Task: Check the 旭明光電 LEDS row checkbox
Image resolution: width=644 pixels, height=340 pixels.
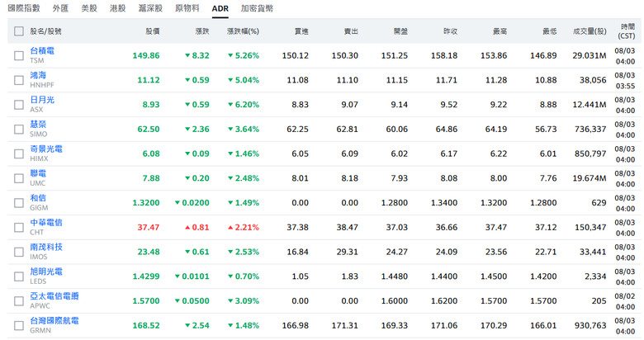Action: [x=19, y=276]
